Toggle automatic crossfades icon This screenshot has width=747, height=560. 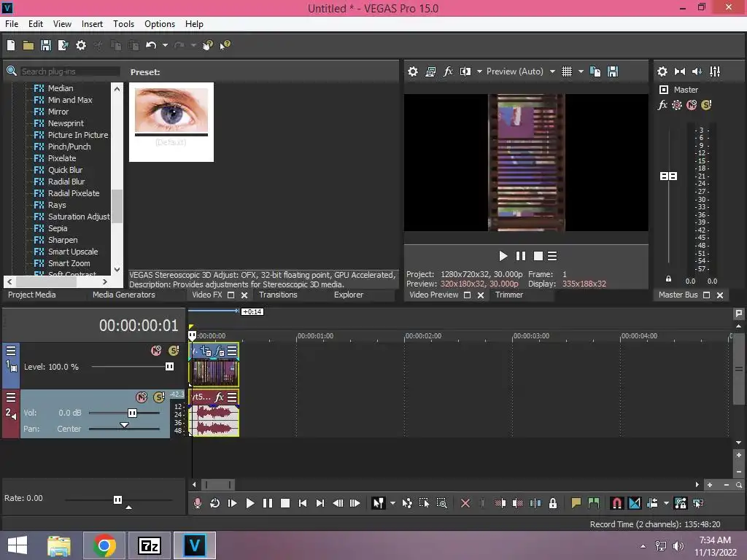coord(635,503)
